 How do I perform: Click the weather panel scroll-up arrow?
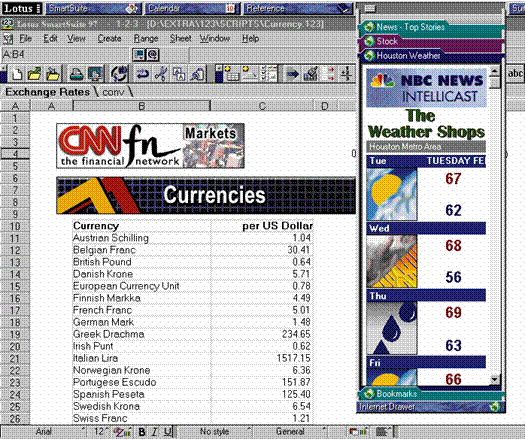495,71
